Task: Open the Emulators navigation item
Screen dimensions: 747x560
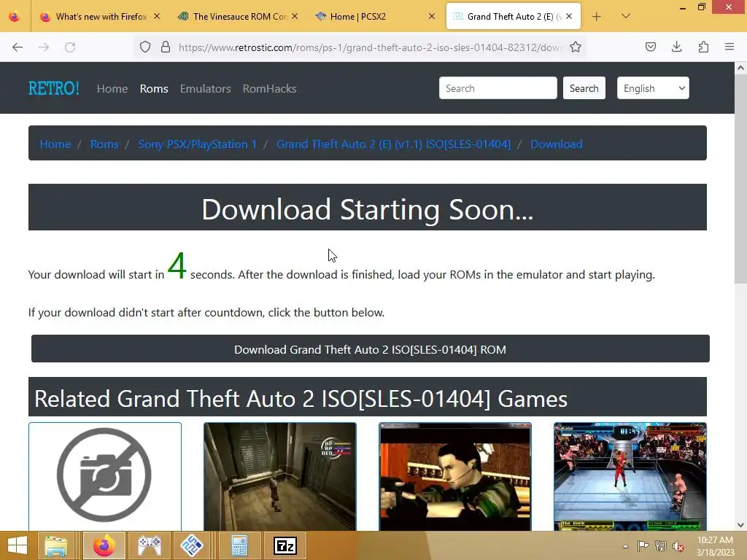Action: coord(205,88)
